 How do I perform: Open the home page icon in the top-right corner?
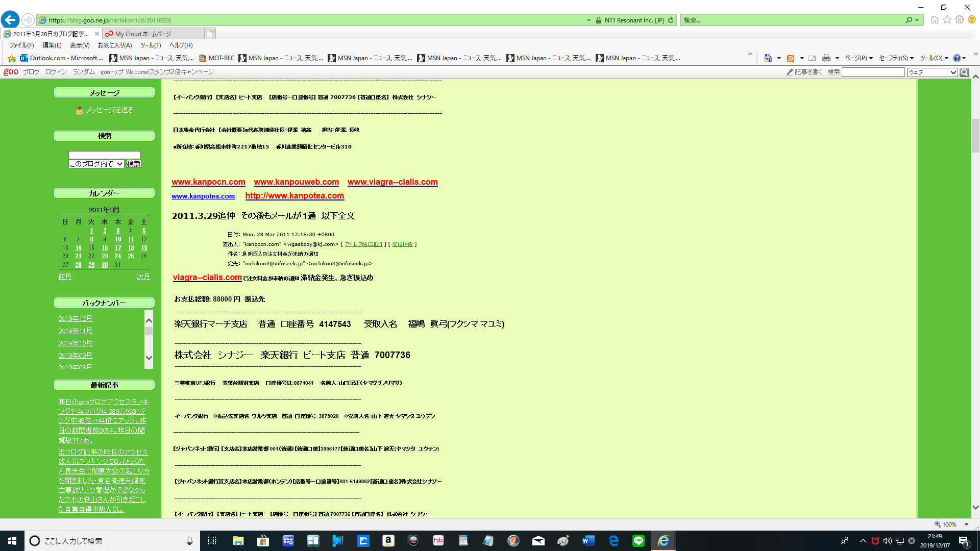pyautogui.click(x=935, y=20)
